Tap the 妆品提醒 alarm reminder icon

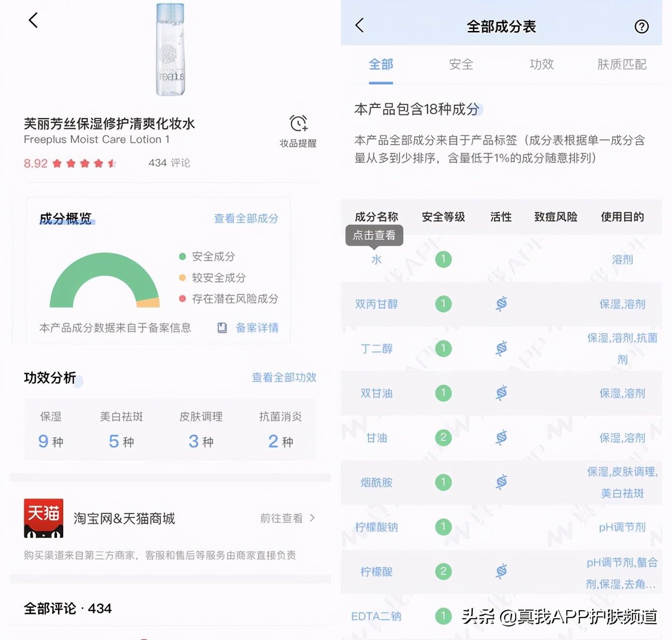click(298, 125)
